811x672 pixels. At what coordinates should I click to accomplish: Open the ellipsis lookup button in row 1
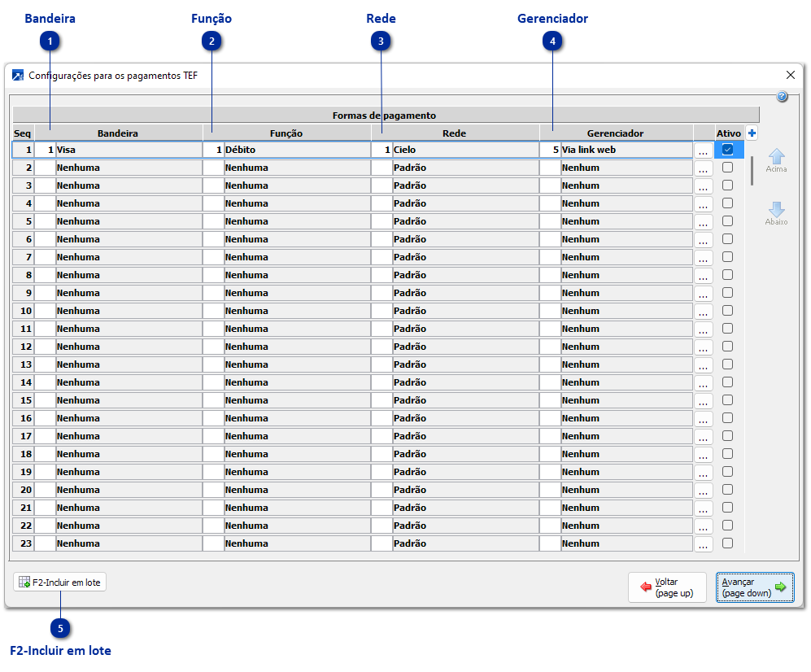tap(703, 151)
